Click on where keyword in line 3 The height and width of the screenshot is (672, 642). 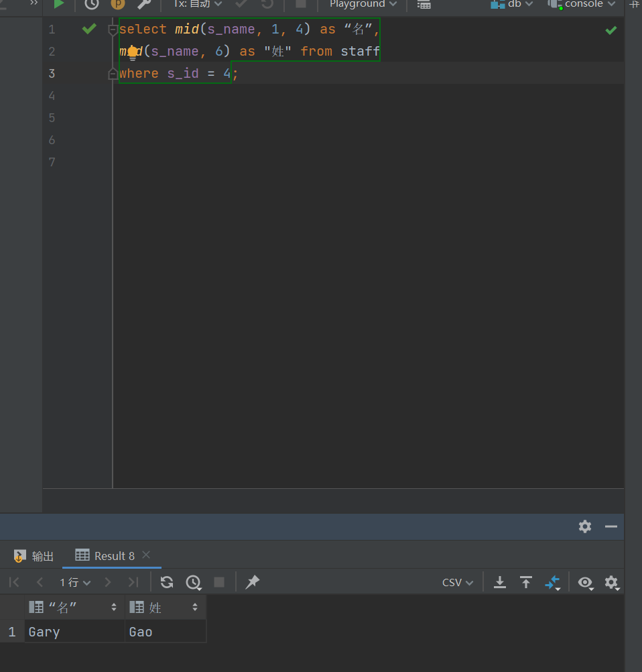coord(139,73)
